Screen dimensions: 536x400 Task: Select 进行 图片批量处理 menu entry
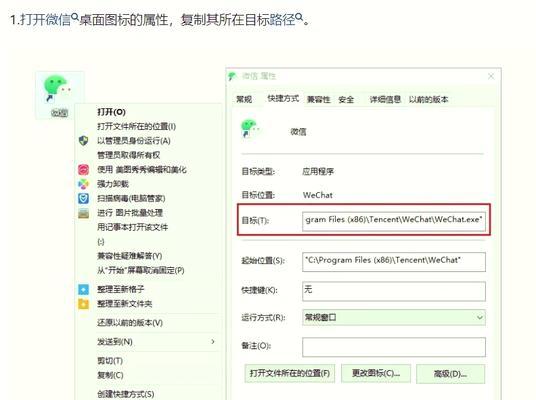(x=130, y=213)
